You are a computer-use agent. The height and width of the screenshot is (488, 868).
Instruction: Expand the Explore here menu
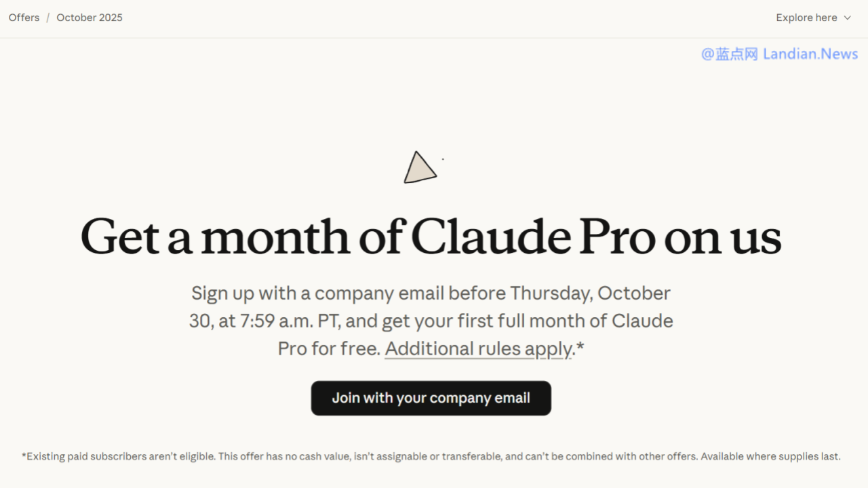[806, 18]
